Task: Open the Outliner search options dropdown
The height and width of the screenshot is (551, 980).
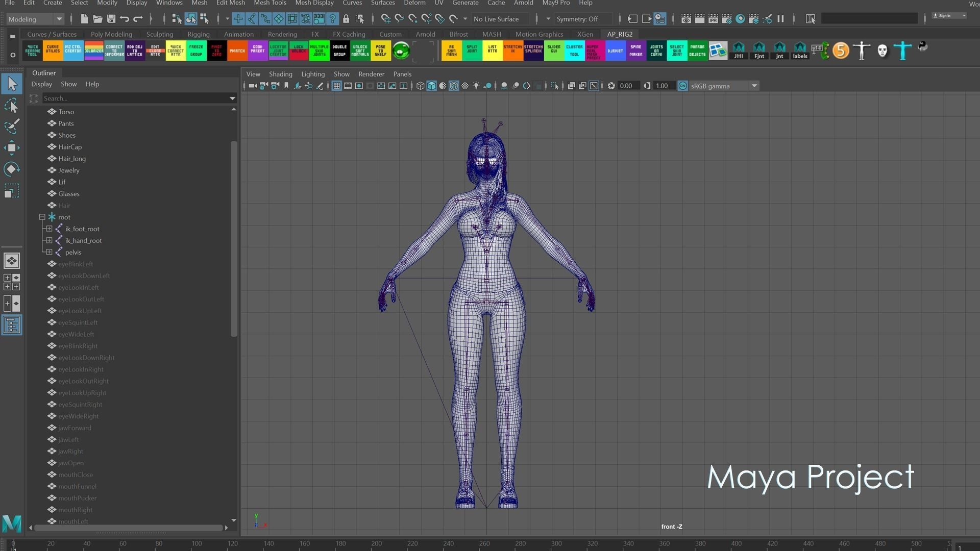Action: click(232, 98)
